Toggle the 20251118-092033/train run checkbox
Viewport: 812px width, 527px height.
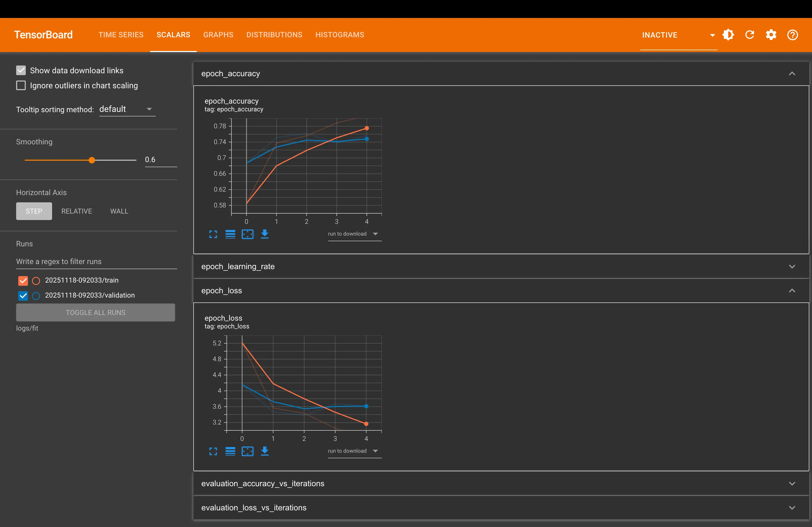[23, 281]
